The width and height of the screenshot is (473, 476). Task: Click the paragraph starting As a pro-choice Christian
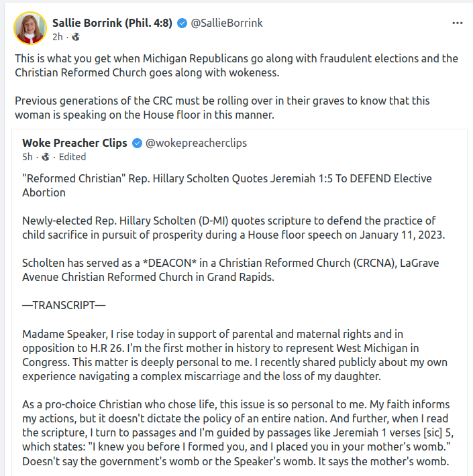235,431
